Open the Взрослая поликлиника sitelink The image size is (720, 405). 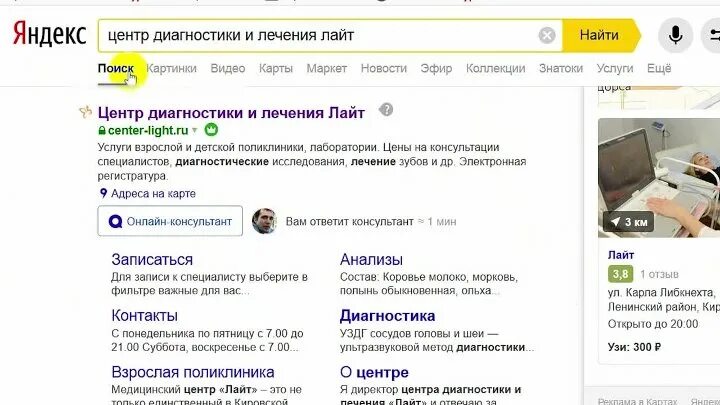193,372
